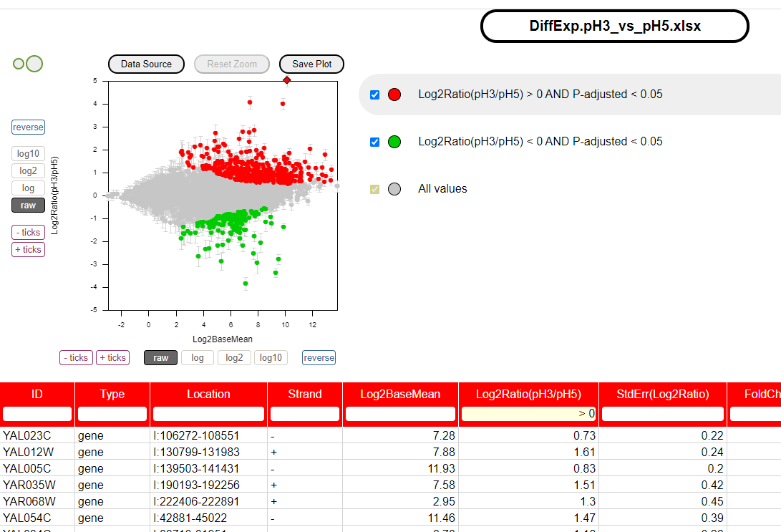Focus the Type column filter field

point(112,414)
